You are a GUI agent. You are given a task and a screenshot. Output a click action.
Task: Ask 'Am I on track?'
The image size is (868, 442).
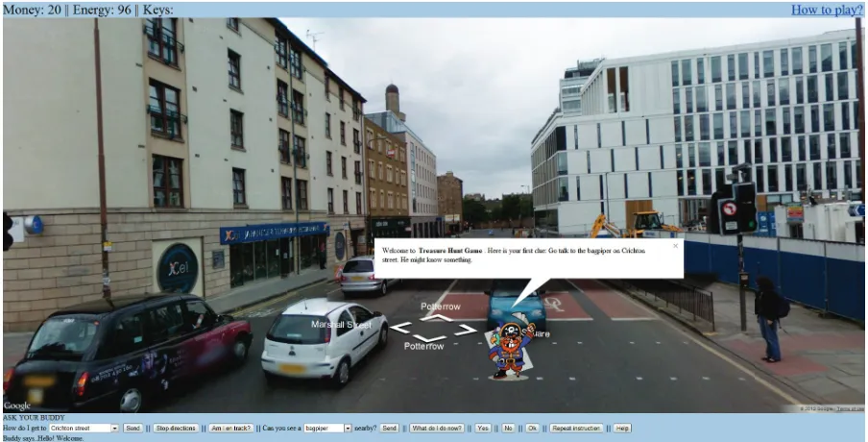pos(231,429)
